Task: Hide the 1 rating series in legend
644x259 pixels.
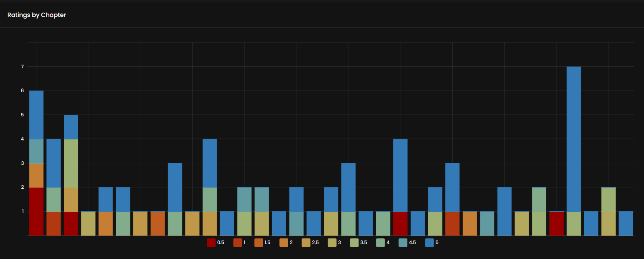Action: [237, 242]
